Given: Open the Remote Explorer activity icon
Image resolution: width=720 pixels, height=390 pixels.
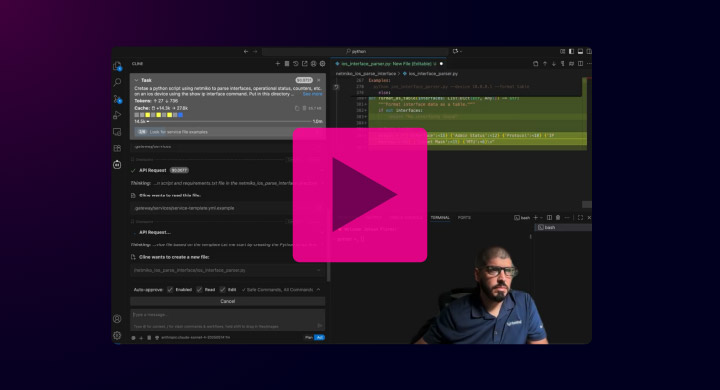Looking at the screenshot, I should [117, 132].
